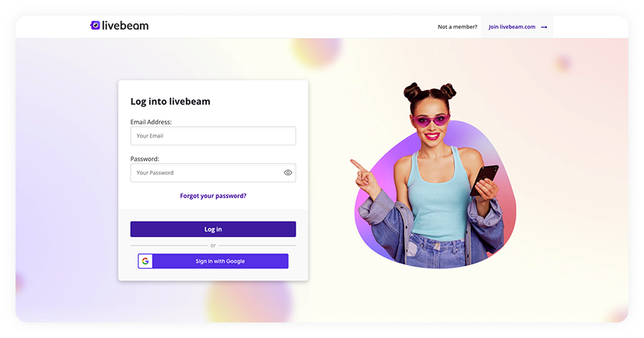The width and height of the screenshot is (644, 338).
Task: Open the Forgot your password link
Action: coord(213,196)
